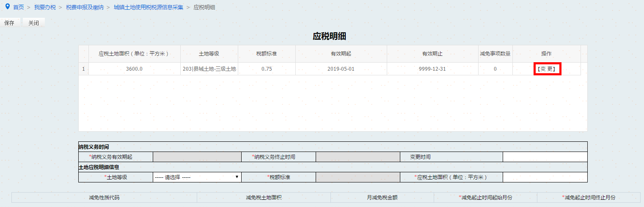The image size is (644, 207).
Task: Open the 土地等级 dropdown
Action: [197, 177]
